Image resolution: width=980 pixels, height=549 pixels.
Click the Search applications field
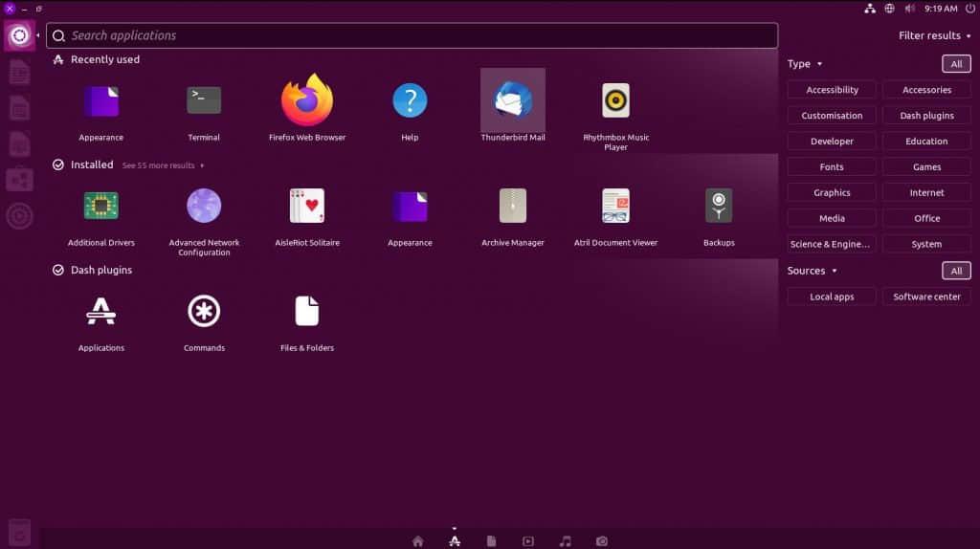tap(412, 35)
